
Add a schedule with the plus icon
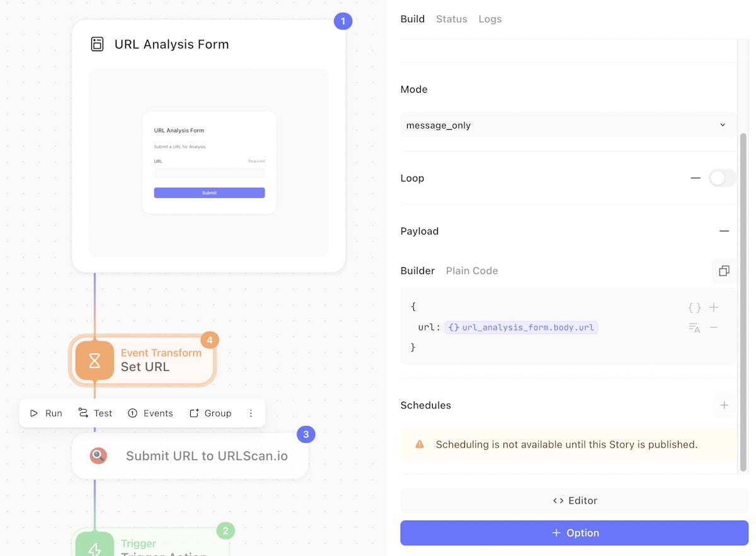point(724,405)
